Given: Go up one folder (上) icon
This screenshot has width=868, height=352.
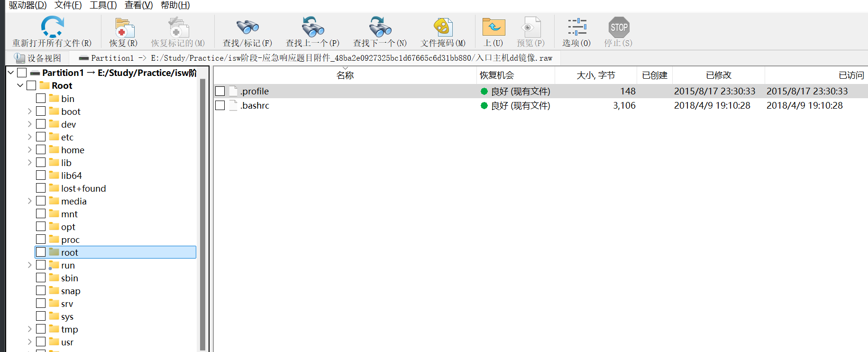Looking at the screenshot, I should pos(493,27).
